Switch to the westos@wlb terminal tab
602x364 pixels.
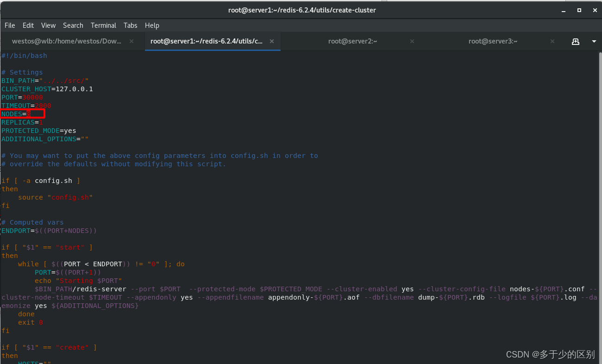[67, 41]
